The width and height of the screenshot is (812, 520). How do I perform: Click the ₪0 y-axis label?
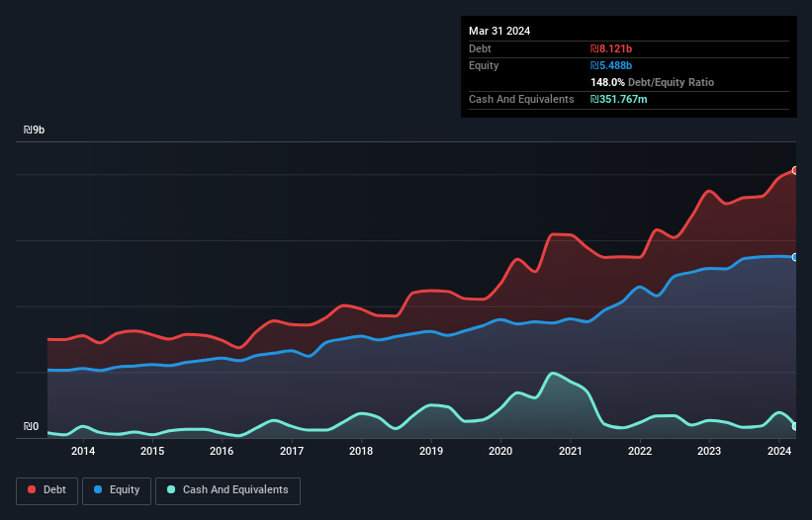[31, 426]
